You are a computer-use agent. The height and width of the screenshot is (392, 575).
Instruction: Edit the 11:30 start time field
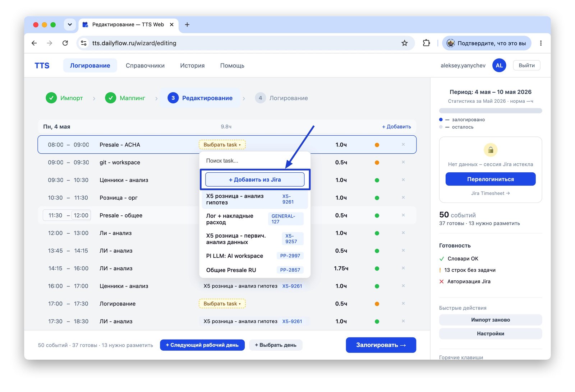pyautogui.click(x=55, y=215)
